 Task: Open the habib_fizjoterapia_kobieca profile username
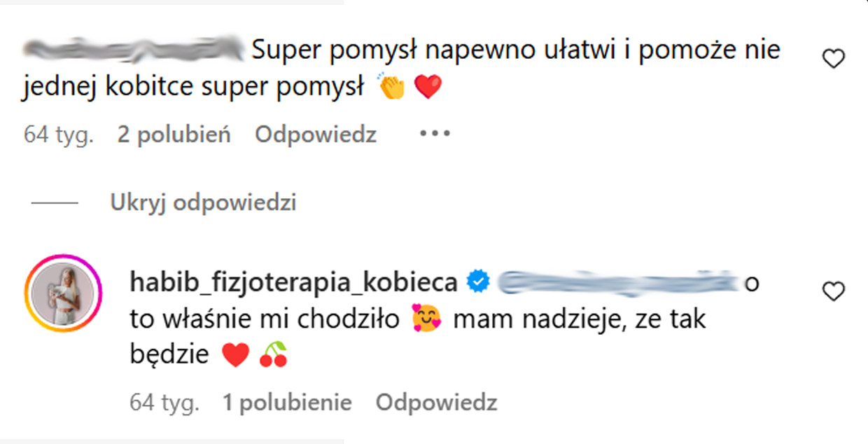(294, 283)
